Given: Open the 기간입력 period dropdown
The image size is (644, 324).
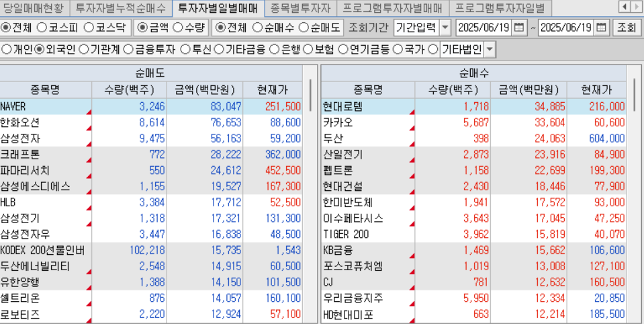Looking at the screenshot, I should 445,28.
